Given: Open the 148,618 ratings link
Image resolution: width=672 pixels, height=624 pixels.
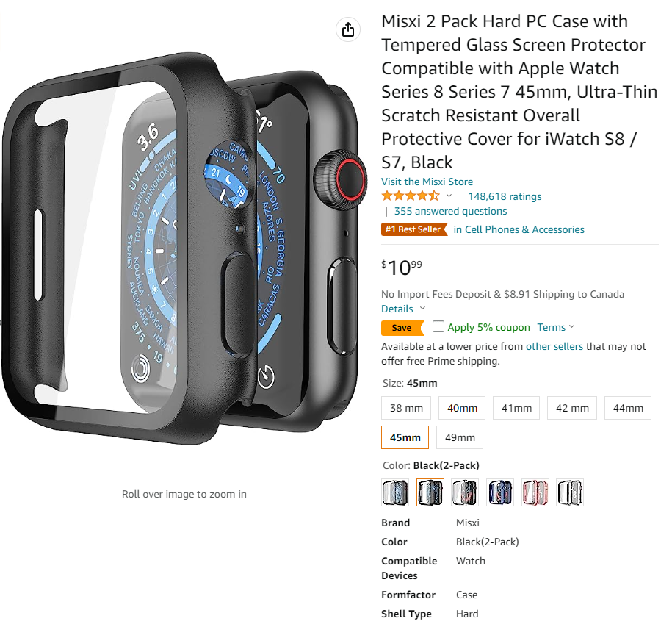Looking at the screenshot, I should click(505, 196).
